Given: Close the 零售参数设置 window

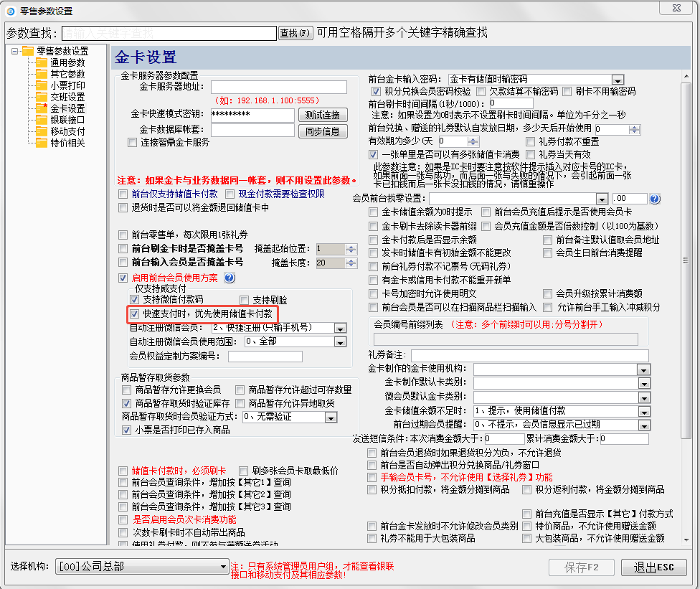Looking at the screenshot, I should [x=676, y=8].
